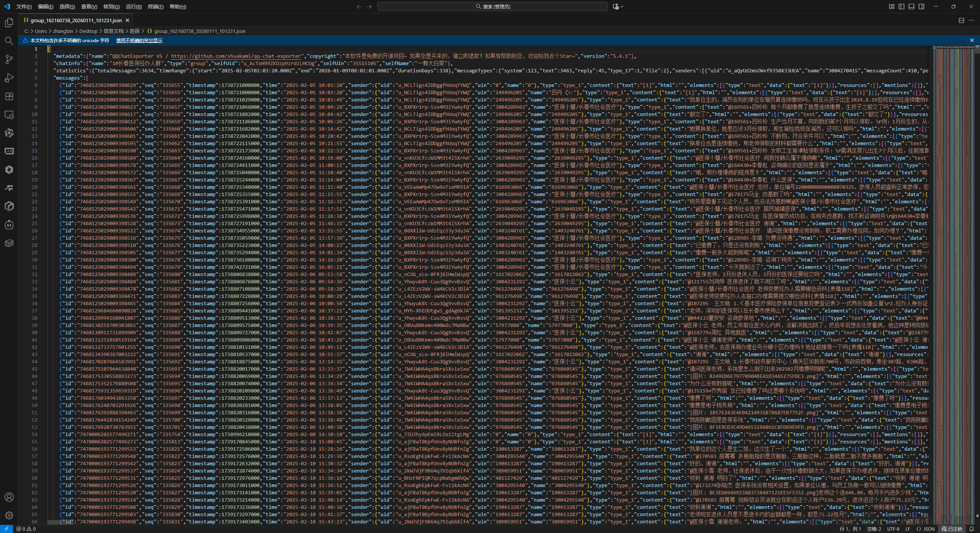
Task: Open the Accounts icon in activity bar
Action: 9,497
